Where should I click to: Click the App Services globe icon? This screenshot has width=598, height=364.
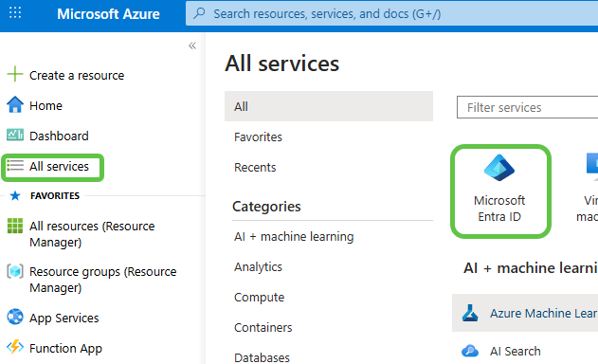[x=15, y=317]
